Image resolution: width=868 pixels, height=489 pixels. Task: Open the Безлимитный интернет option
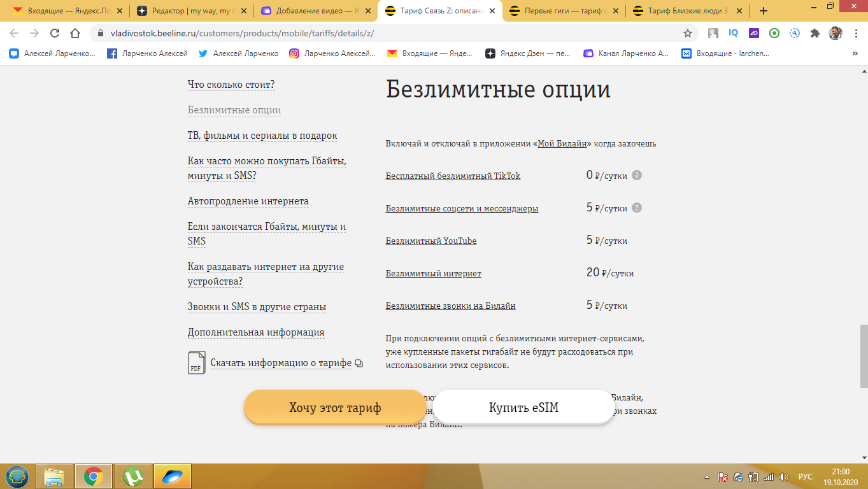coord(434,273)
